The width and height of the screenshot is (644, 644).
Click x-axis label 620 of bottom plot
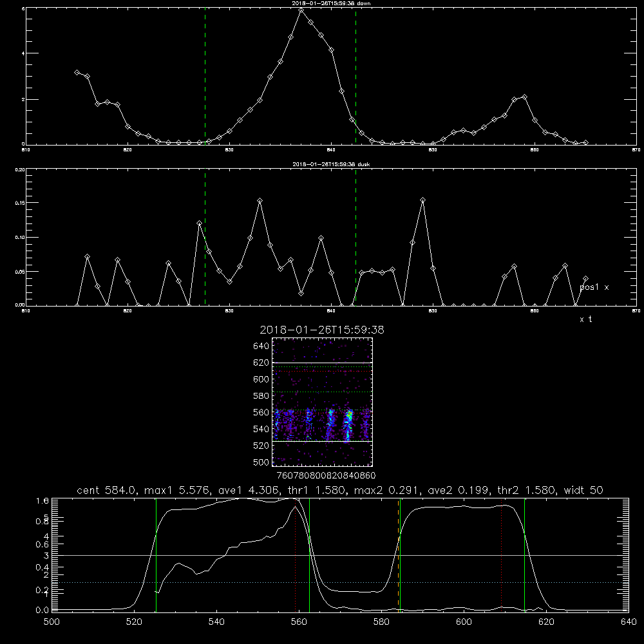546,622
